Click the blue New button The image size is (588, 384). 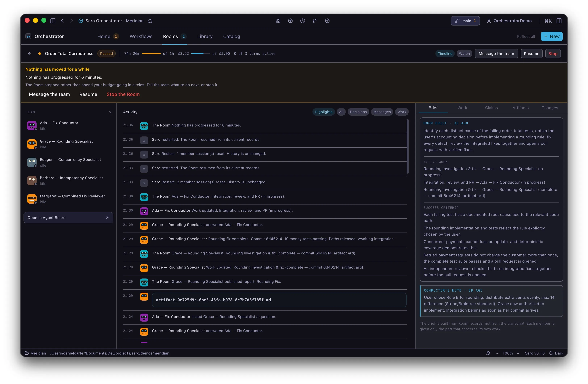(x=551, y=36)
